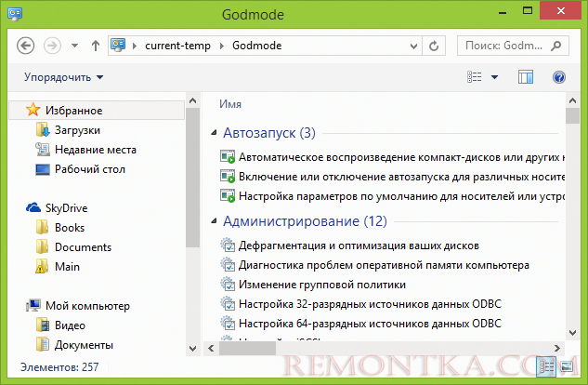
Task: Open the Documents folder under SkyDrive
Action: [83, 247]
